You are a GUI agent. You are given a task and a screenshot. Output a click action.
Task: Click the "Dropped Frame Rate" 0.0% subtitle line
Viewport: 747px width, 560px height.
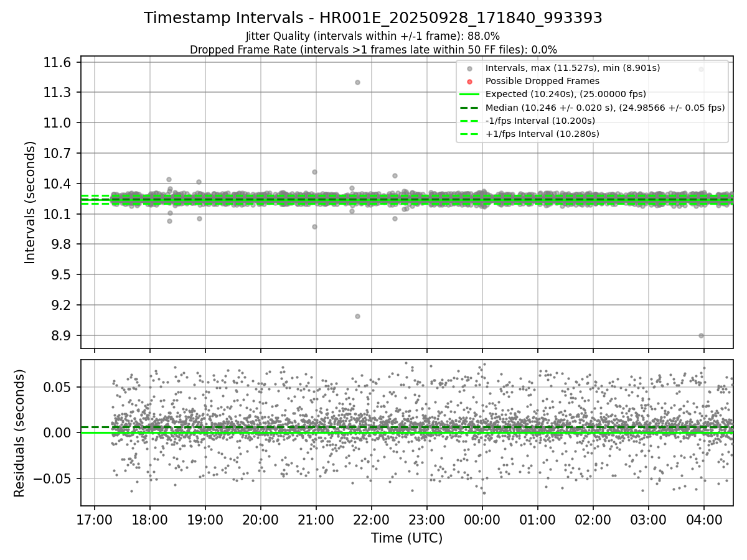click(x=373, y=50)
